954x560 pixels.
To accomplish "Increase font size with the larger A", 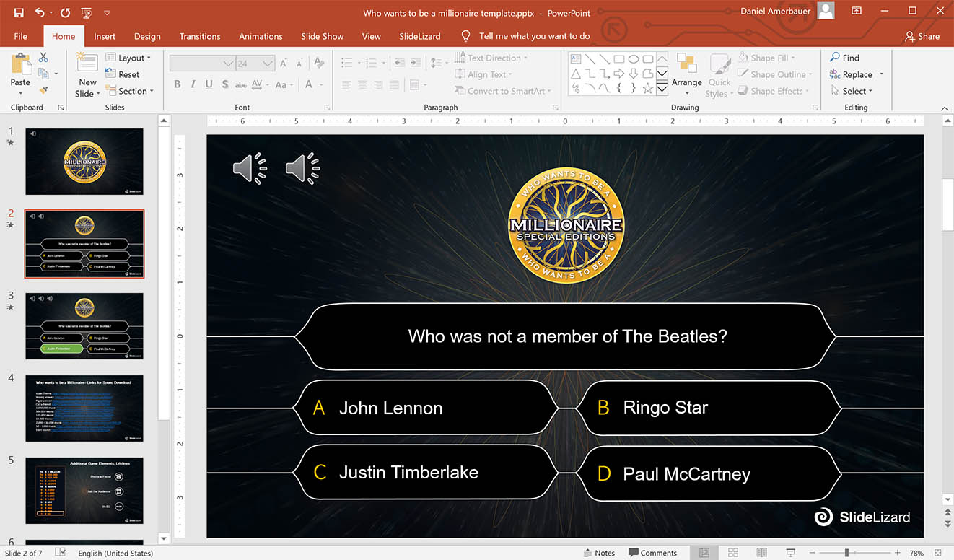I will click(x=284, y=64).
